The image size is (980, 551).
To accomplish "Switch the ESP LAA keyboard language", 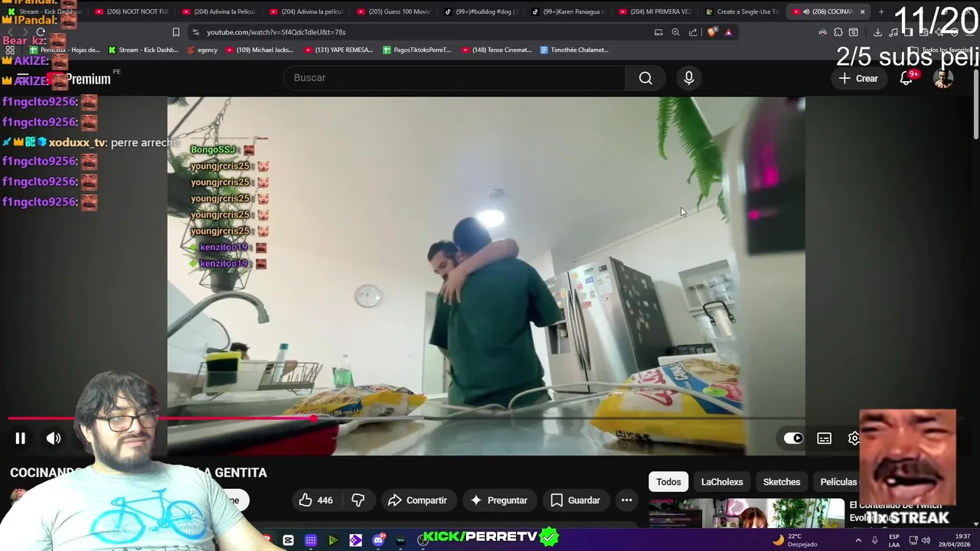I will pyautogui.click(x=894, y=540).
